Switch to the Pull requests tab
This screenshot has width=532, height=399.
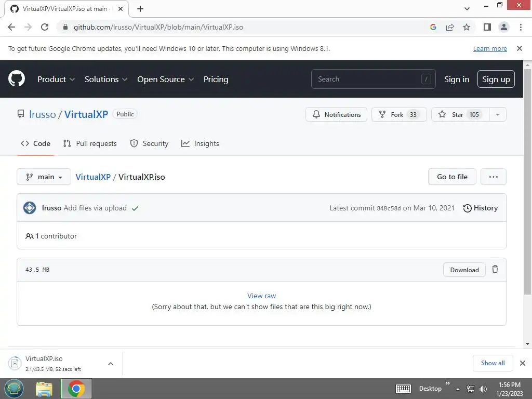tap(90, 143)
